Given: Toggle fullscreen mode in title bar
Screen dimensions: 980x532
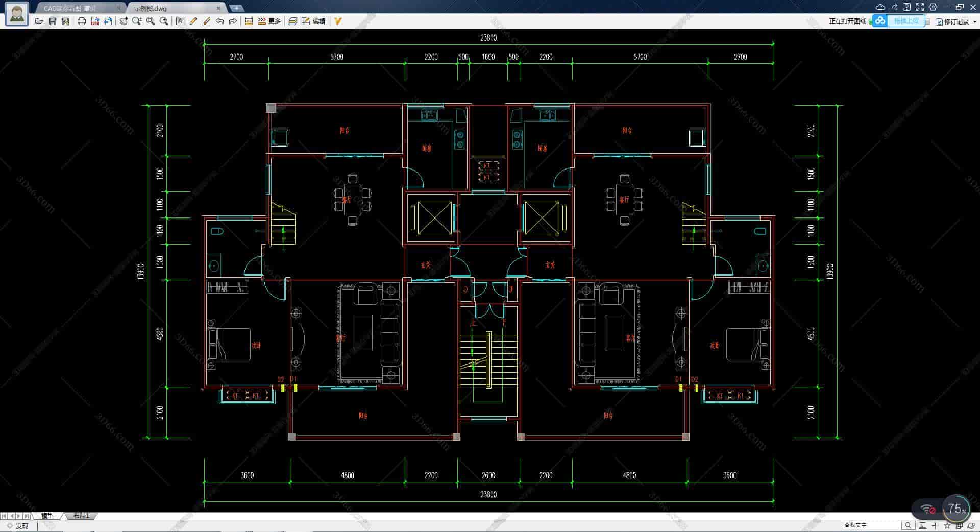Looking at the screenshot, I should click(x=920, y=7).
